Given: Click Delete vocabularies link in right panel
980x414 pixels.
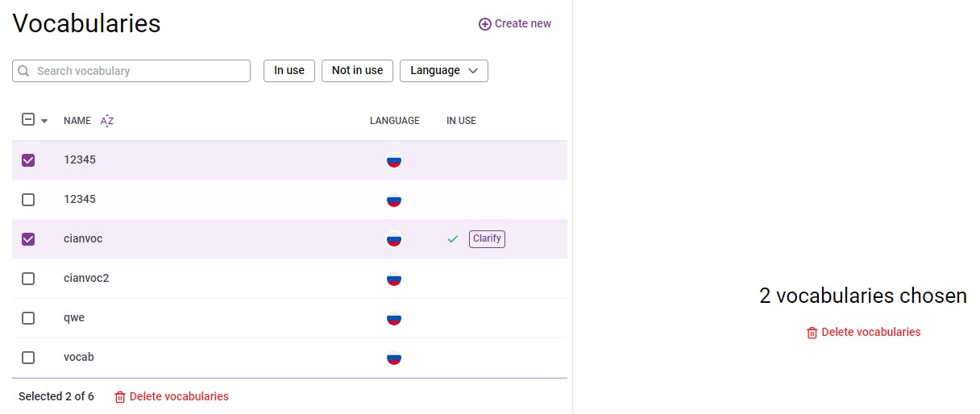Looking at the screenshot, I should [x=870, y=332].
